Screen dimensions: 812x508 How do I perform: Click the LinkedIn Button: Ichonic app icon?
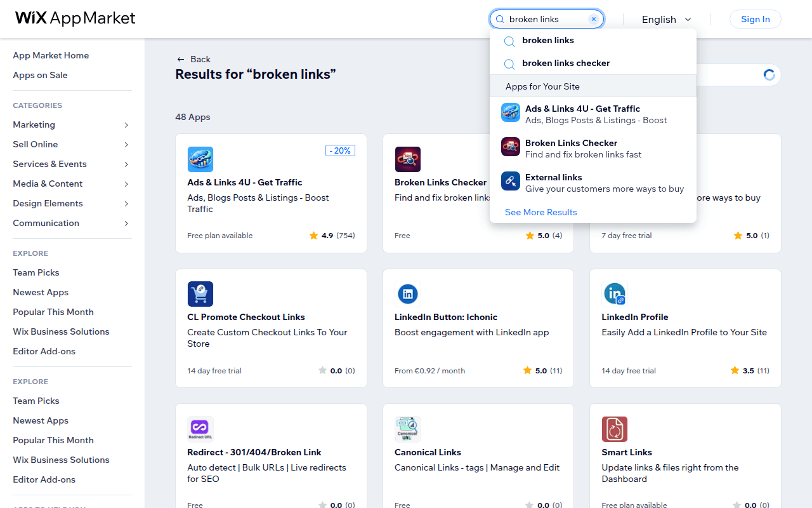tap(408, 294)
